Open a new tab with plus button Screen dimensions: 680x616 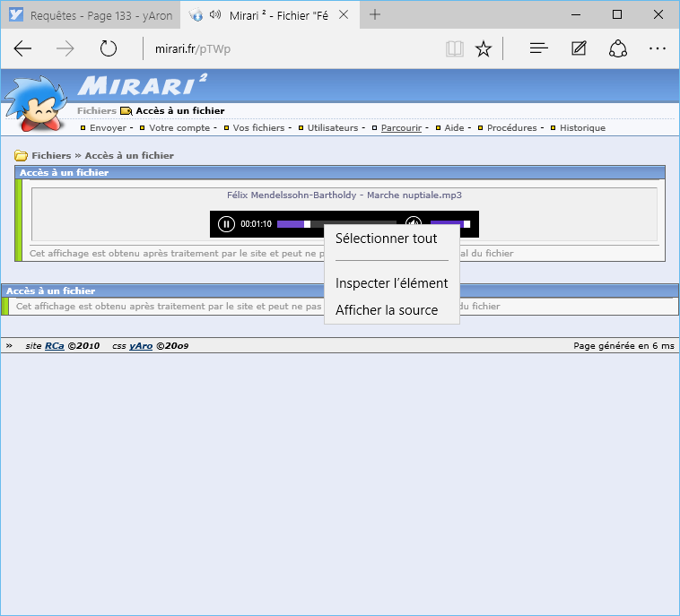[375, 14]
